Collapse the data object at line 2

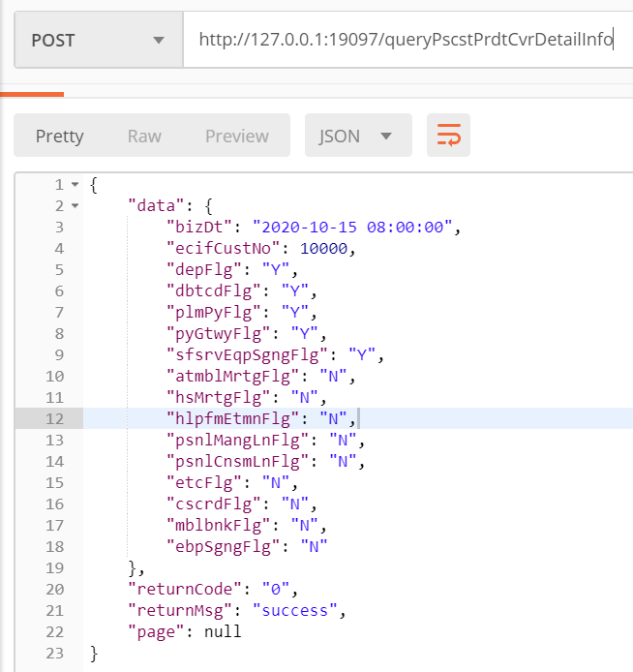point(75,205)
